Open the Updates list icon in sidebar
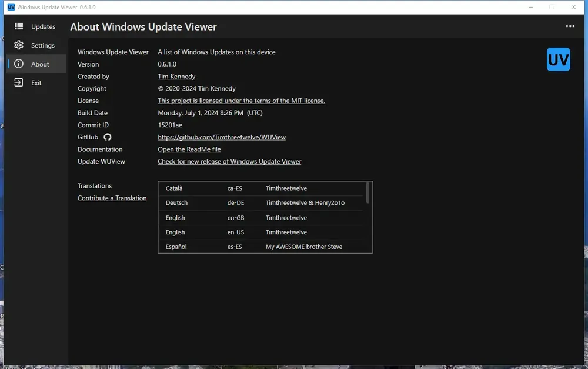 click(x=19, y=26)
